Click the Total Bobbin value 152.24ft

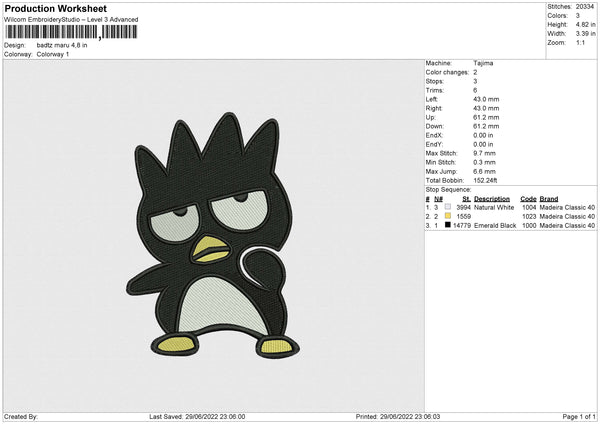coord(485,180)
